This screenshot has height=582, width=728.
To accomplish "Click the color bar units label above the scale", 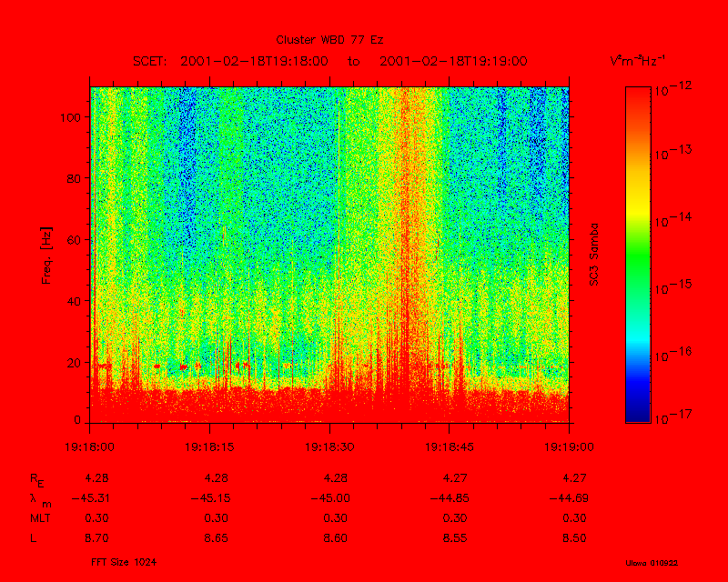I will tap(637, 61).
